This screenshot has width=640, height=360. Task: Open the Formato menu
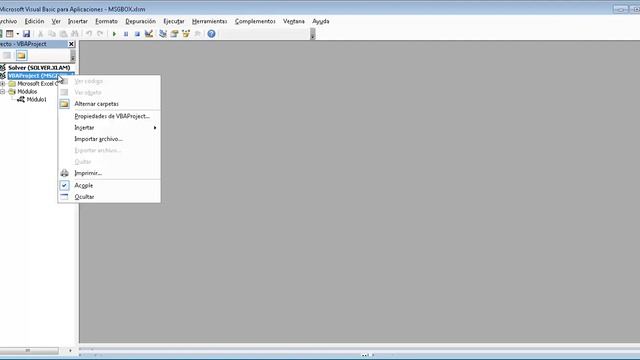106,21
